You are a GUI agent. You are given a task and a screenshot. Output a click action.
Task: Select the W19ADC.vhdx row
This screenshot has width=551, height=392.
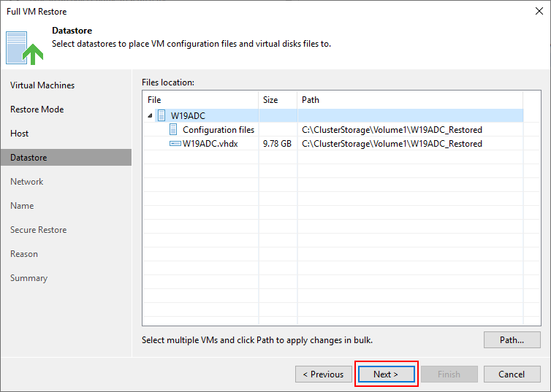(x=333, y=144)
